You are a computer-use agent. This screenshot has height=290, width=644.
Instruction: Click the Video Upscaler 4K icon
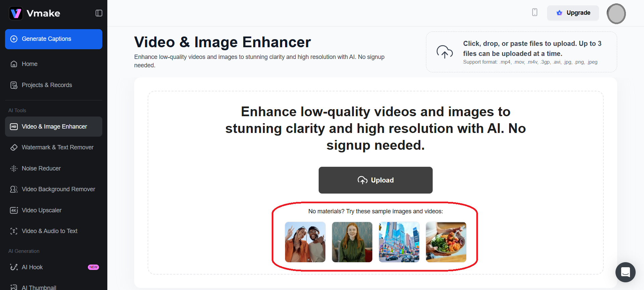tap(14, 210)
